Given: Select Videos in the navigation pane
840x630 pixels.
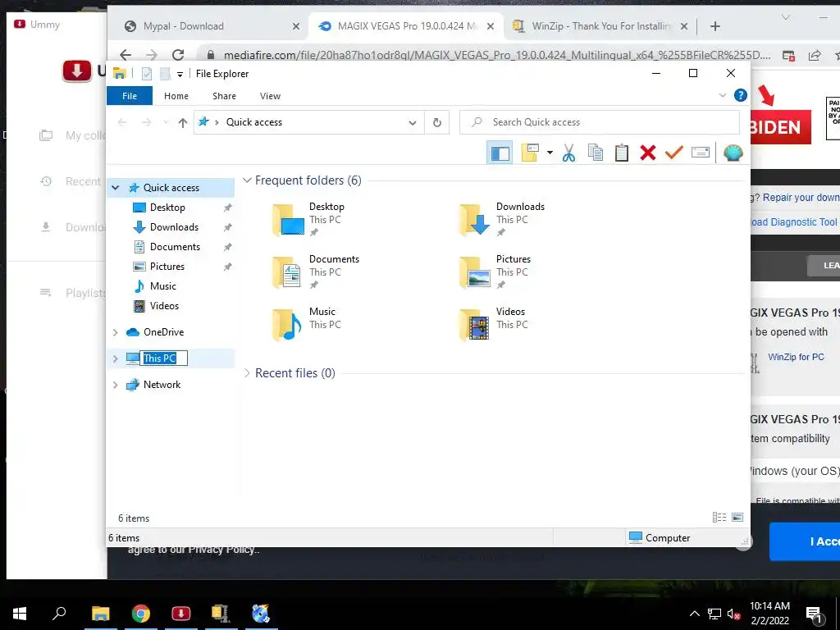Looking at the screenshot, I should pos(164,306).
